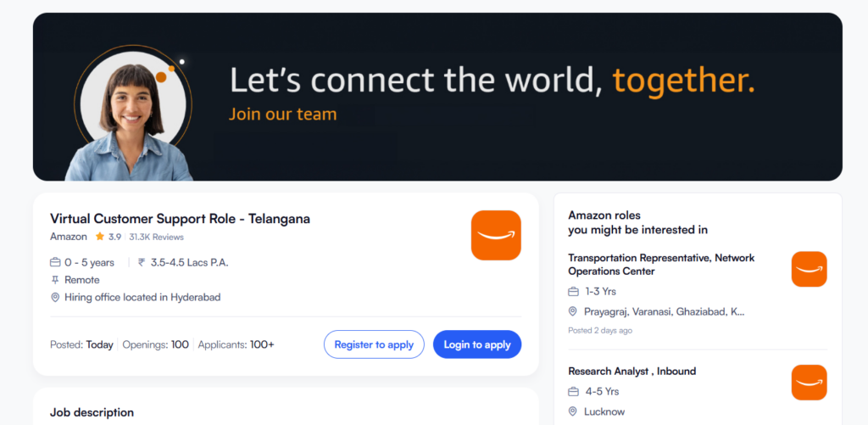The height and width of the screenshot is (425, 868).
Task: Click the briefcase icon next to 0 - 5 years
Action: (x=56, y=262)
